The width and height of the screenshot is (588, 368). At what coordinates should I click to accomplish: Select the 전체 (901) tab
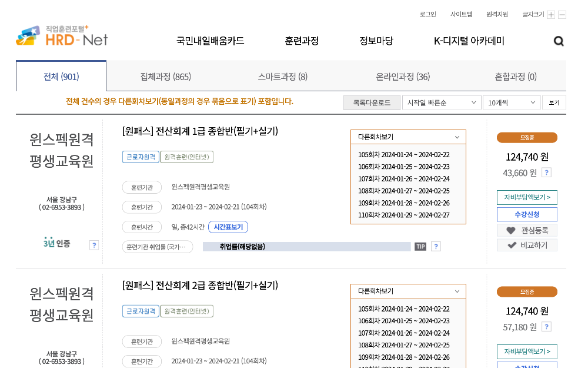61,77
